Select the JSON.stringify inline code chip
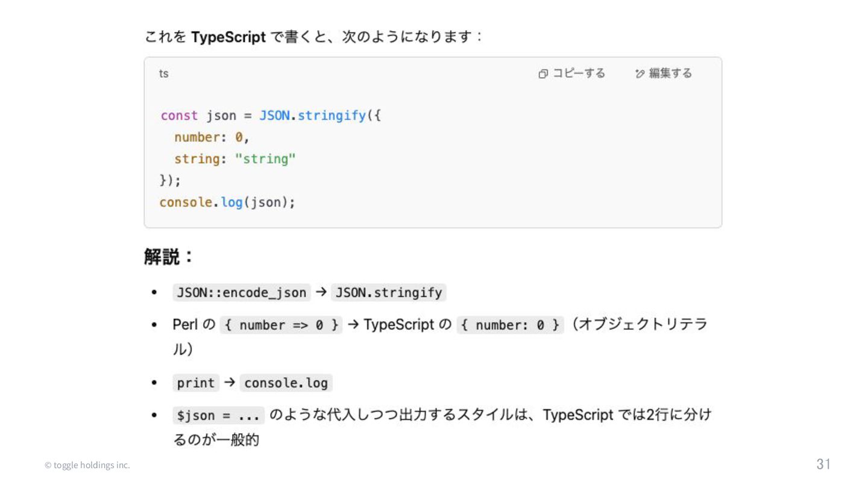868x488 pixels. coord(388,293)
